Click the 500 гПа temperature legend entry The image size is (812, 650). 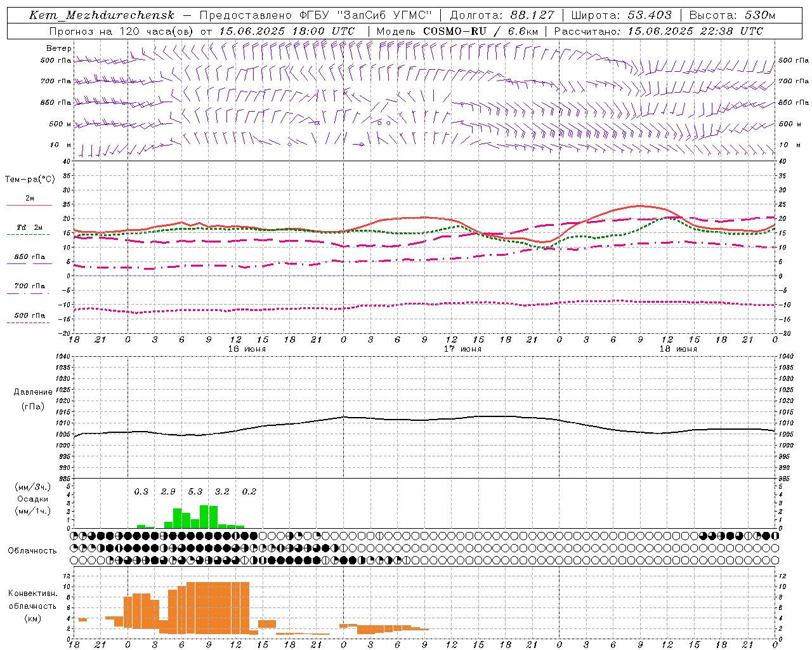pyautogui.click(x=29, y=315)
